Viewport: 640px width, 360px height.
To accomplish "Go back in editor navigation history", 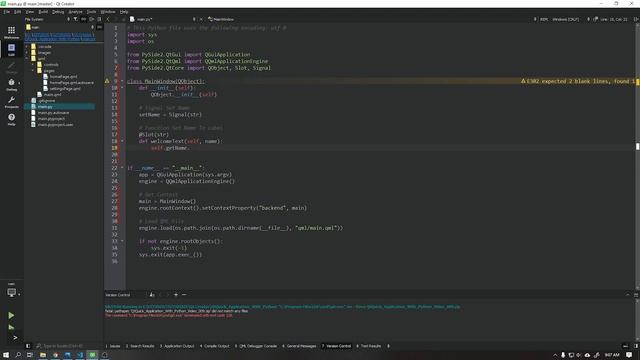I will coord(108,19).
